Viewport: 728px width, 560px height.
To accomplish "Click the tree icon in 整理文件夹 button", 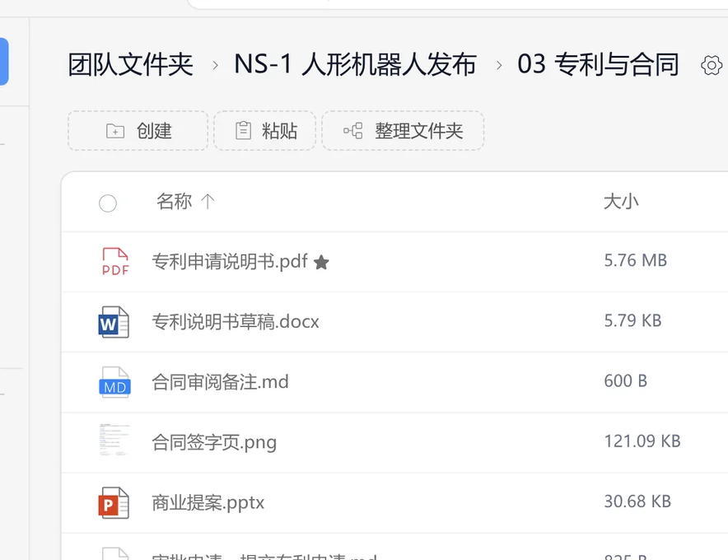I will coord(353,130).
